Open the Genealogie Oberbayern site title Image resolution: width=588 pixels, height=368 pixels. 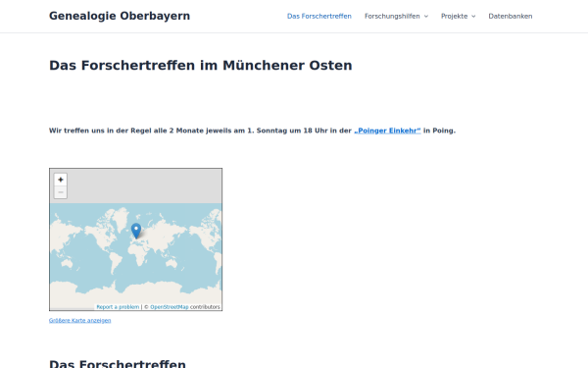[x=120, y=16]
